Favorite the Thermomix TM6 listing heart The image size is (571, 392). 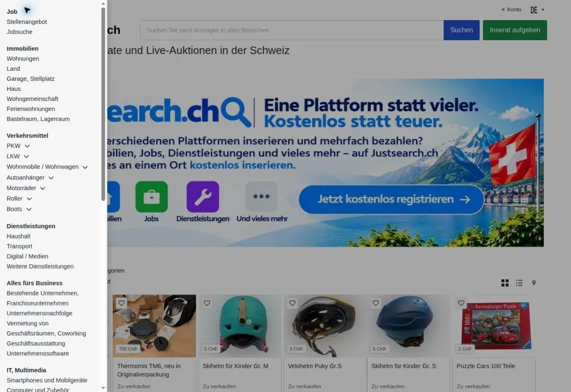tap(121, 303)
